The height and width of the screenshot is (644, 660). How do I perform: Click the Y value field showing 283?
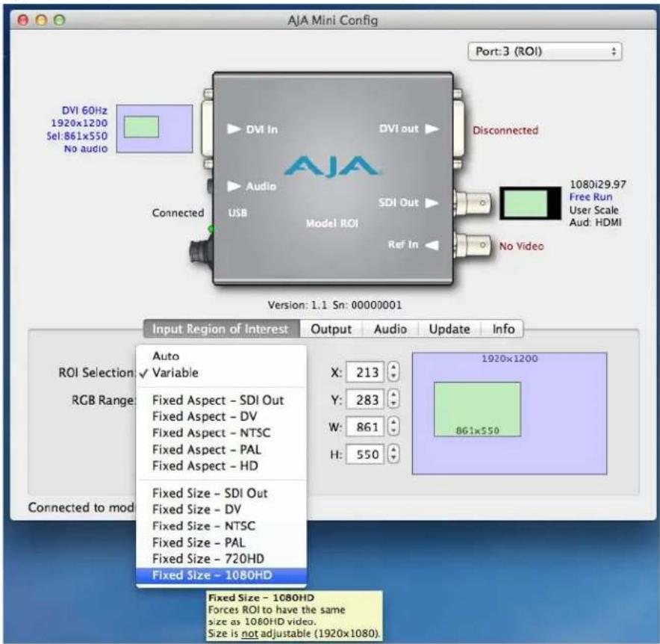(x=365, y=400)
